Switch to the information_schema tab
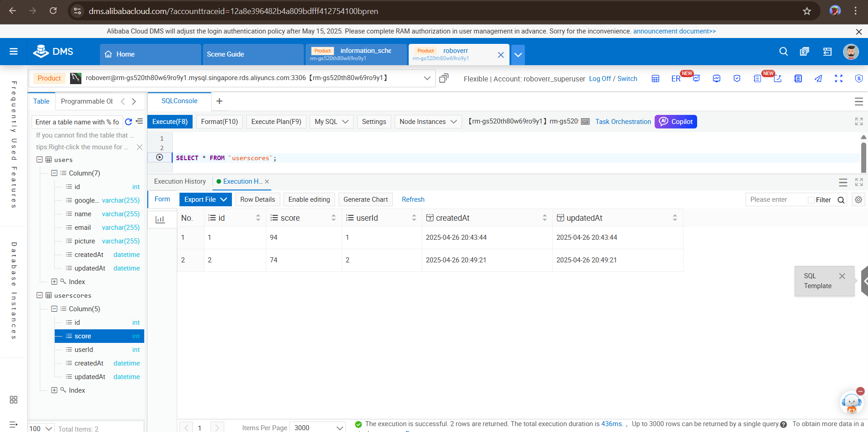The height and width of the screenshot is (432, 868). tap(356, 54)
